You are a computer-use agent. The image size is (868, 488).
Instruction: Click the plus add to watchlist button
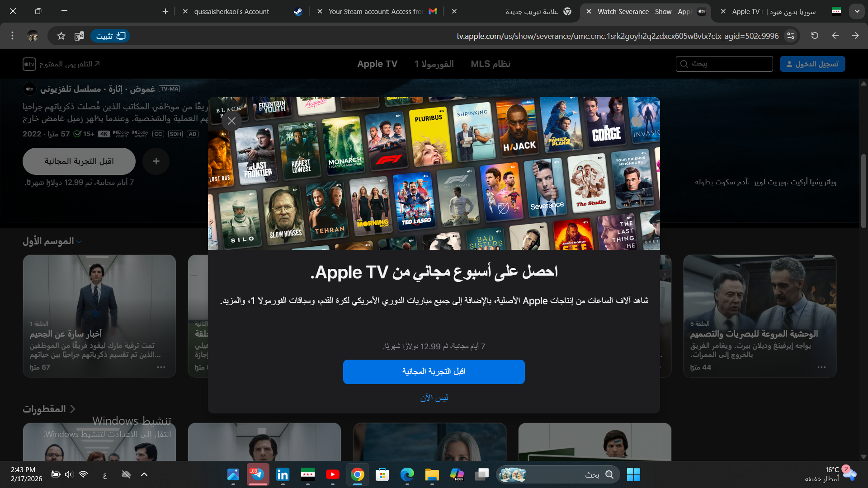(156, 161)
